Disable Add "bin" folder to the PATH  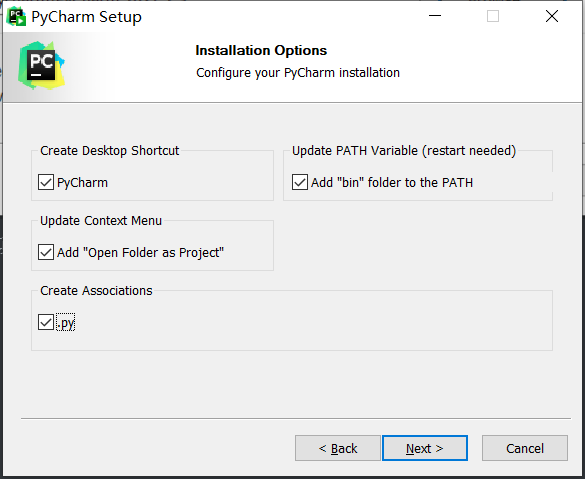click(x=300, y=182)
